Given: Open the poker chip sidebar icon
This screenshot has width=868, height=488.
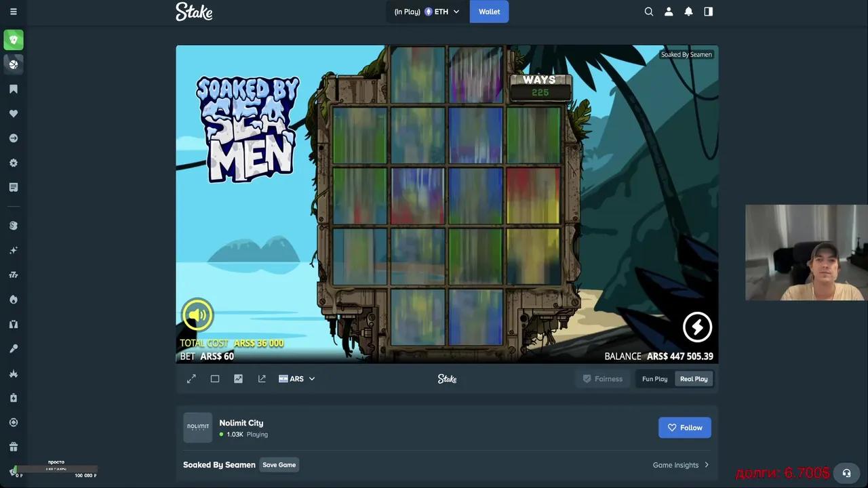Looking at the screenshot, I should coord(14,422).
